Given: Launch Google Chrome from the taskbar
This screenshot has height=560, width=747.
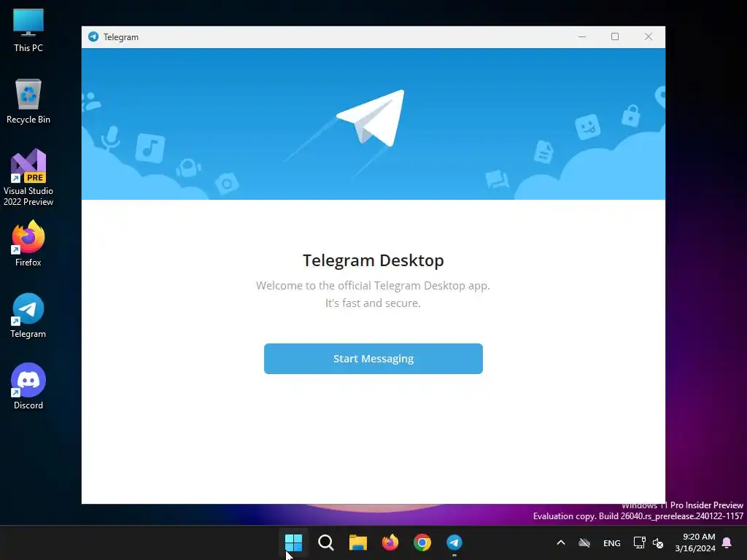Looking at the screenshot, I should pos(422,542).
